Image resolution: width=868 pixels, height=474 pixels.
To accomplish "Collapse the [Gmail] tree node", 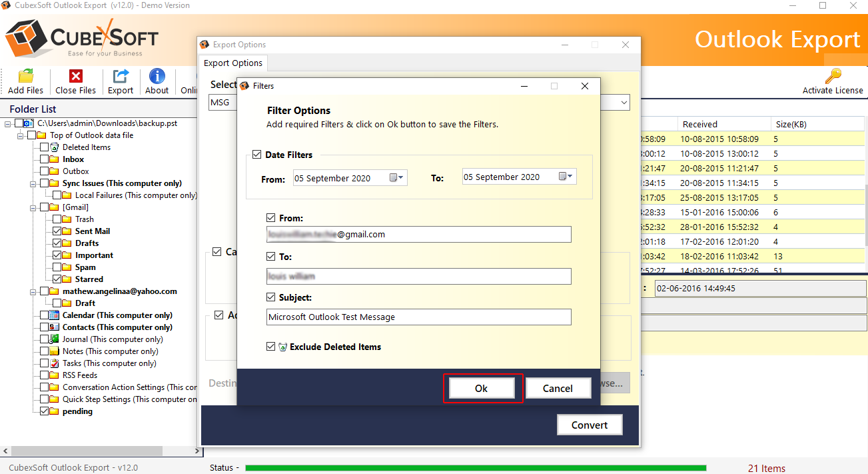I will [33, 207].
